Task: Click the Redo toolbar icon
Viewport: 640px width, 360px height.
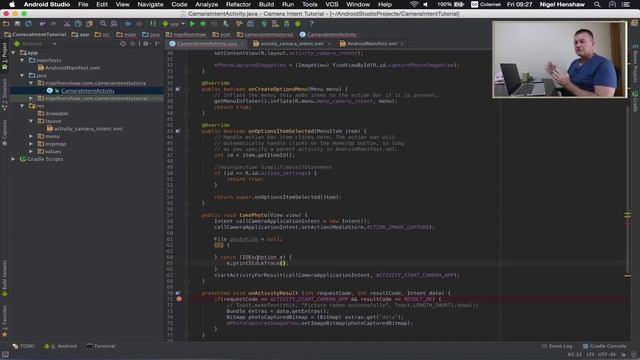Action: pos(53,24)
